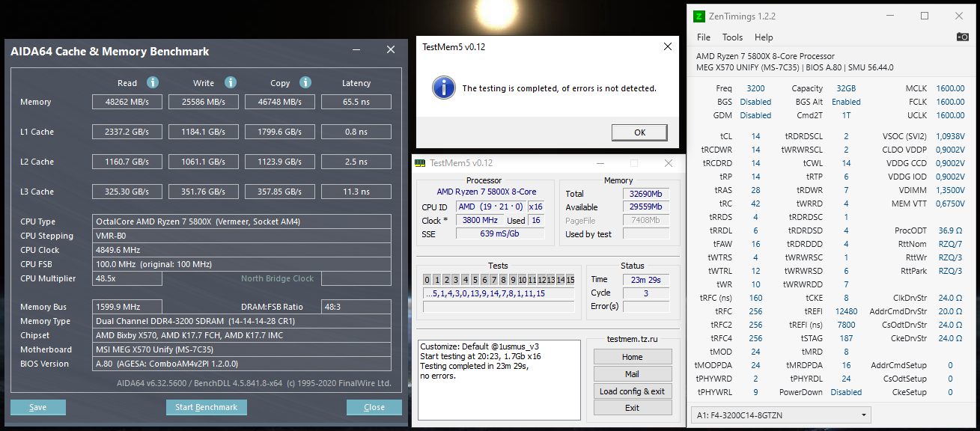Click Time 23m 29s status field
This screenshot has height=431, width=980.
click(x=646, y=279)
